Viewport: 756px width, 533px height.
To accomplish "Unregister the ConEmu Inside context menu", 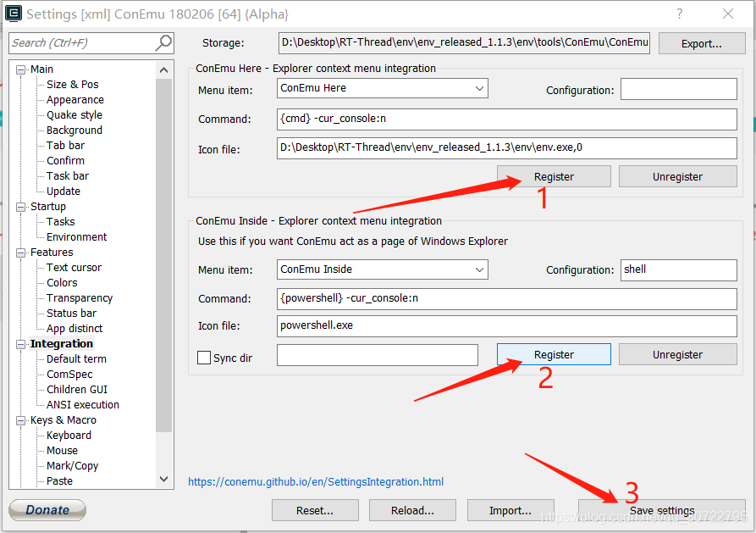I will tap(677, 354).
